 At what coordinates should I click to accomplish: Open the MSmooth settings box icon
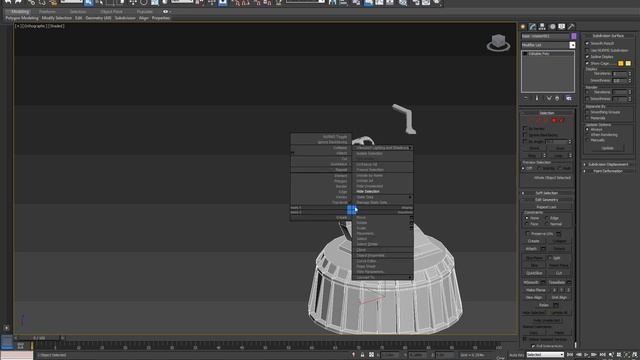tap(543, 282)
